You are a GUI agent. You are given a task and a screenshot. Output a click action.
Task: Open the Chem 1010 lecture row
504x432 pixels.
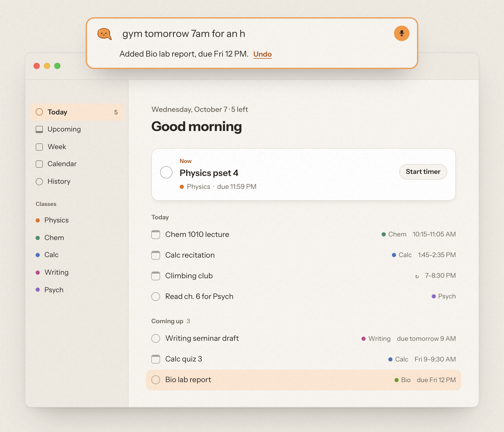point(303,234)
